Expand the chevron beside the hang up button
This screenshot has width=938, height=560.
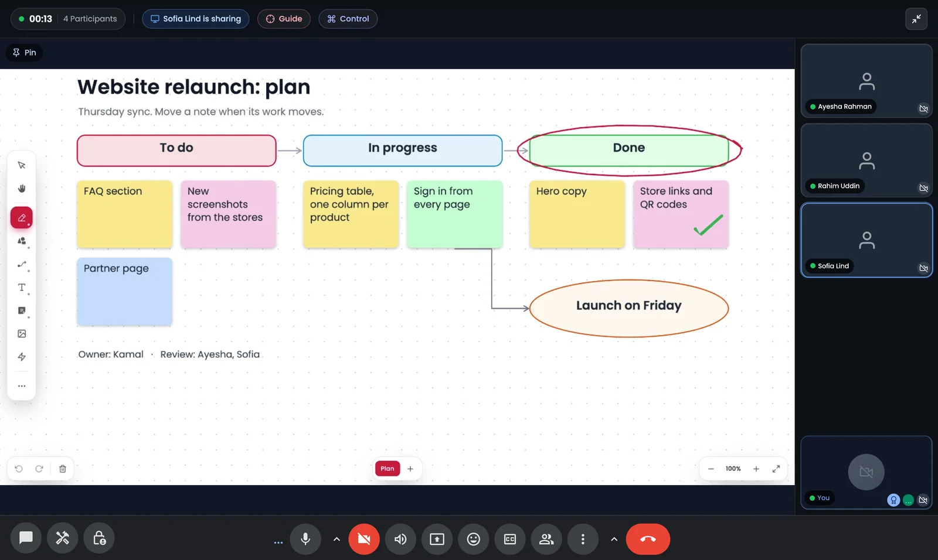coord(614,539)
